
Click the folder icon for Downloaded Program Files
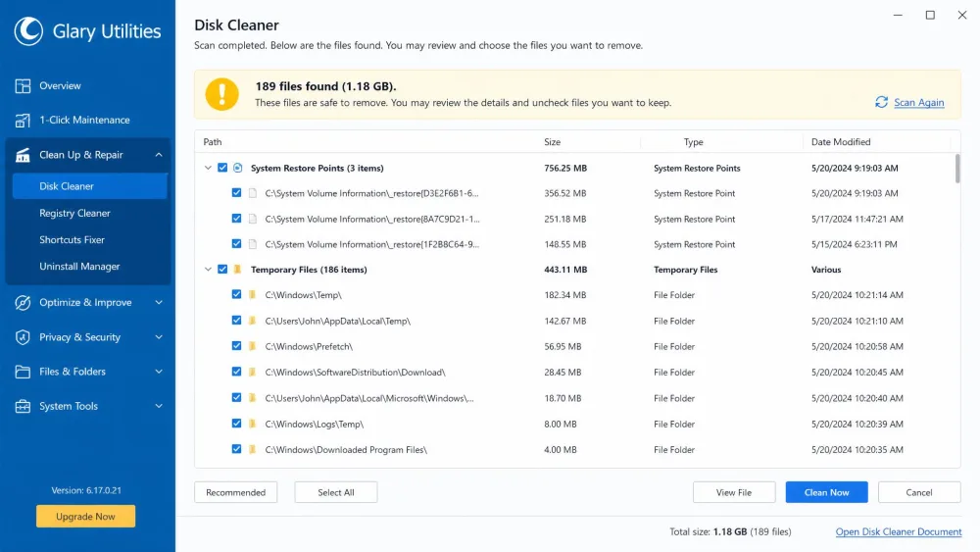(253, 449)
